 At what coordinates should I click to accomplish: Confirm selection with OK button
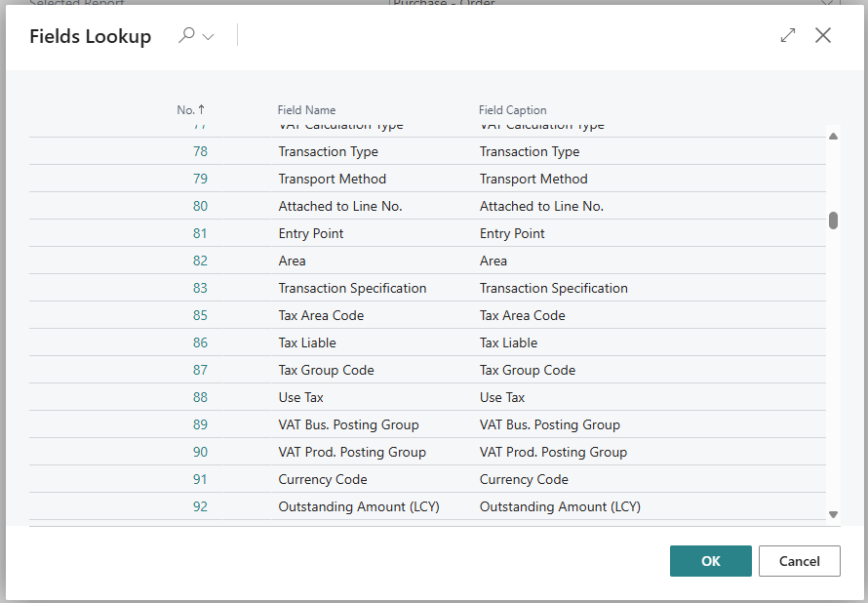[710, 561]
